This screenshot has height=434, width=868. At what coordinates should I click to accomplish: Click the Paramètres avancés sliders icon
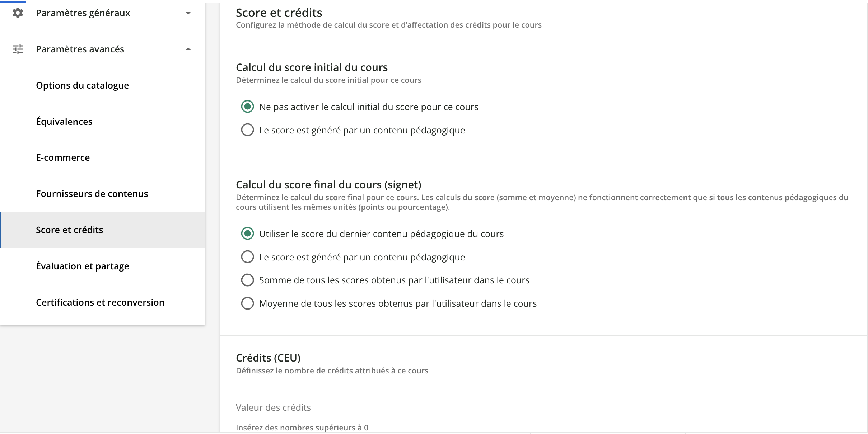tap(18, 49)
